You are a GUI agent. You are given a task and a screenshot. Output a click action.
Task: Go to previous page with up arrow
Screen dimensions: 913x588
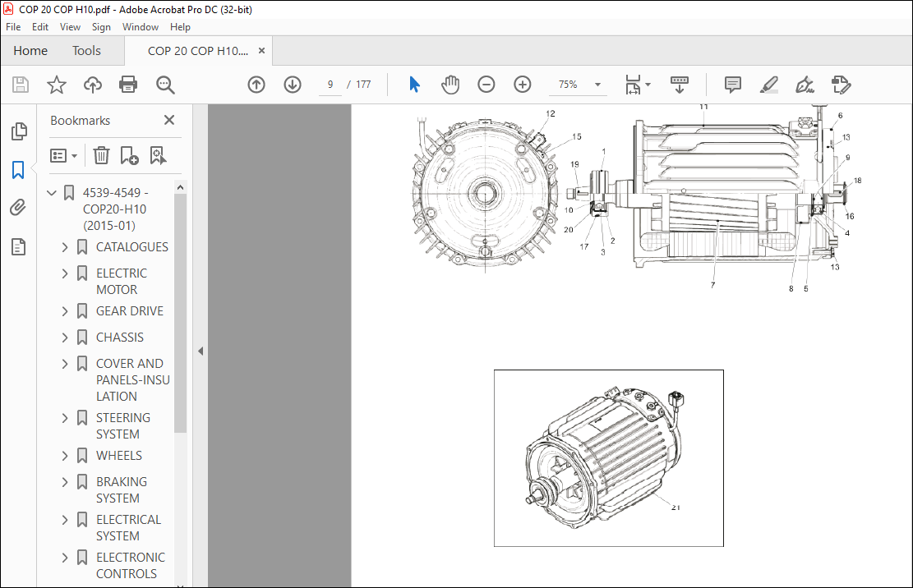click(256, 85)
